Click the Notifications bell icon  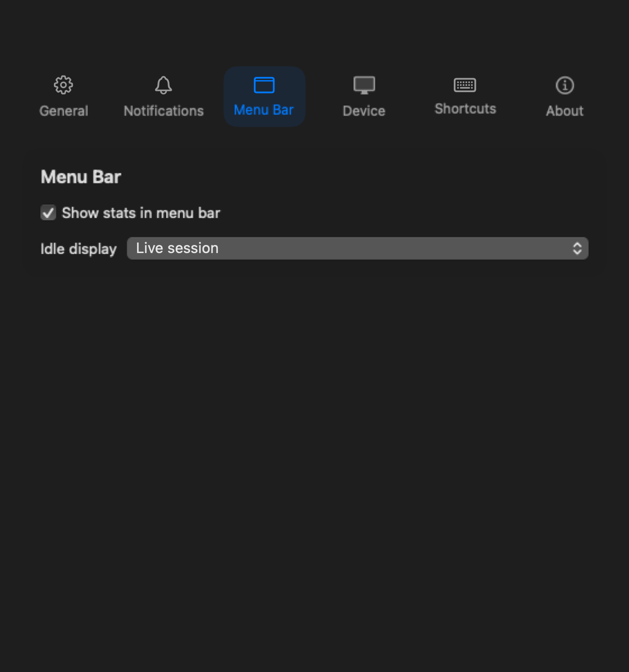click(x=163, y=85)
